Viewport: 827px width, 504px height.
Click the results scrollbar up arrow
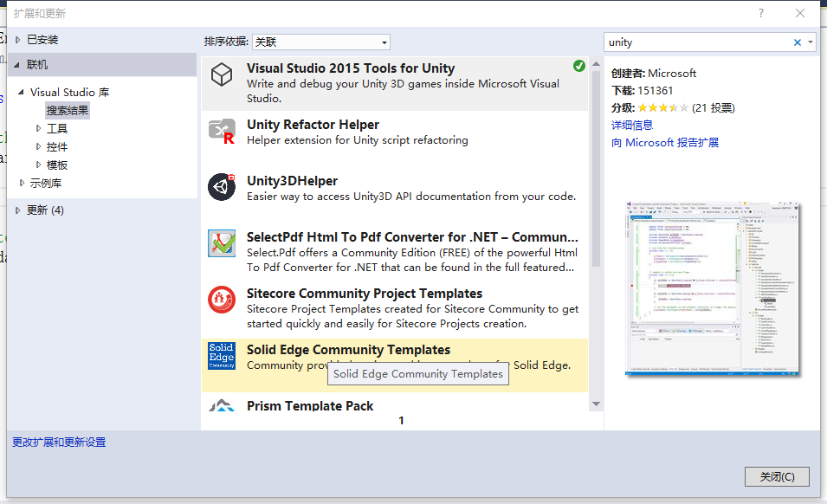tap(596, 64)
